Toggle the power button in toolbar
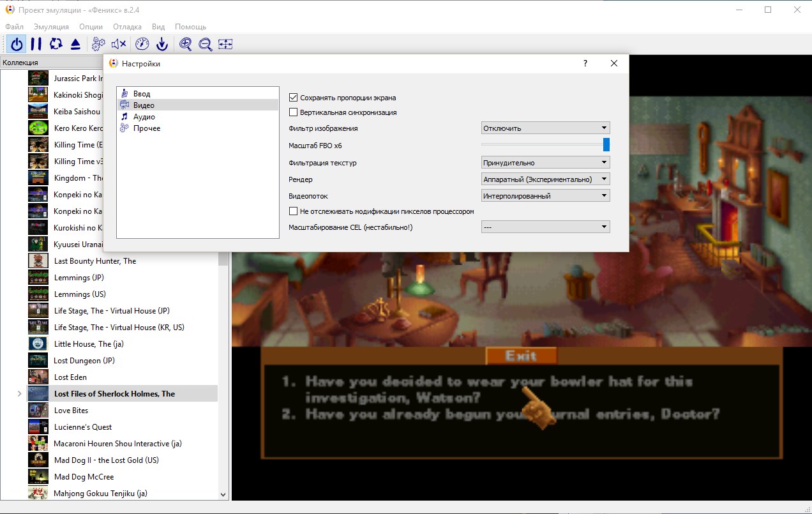The width and height of the screenshot is (812, 514). [x=17, y=44]
